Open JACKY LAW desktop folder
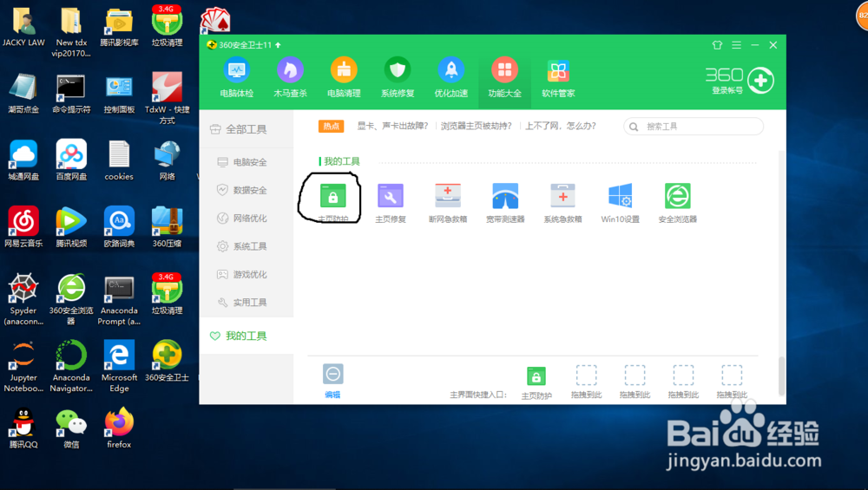The height and width of the screenshot is (490, 868). [23, 27]
